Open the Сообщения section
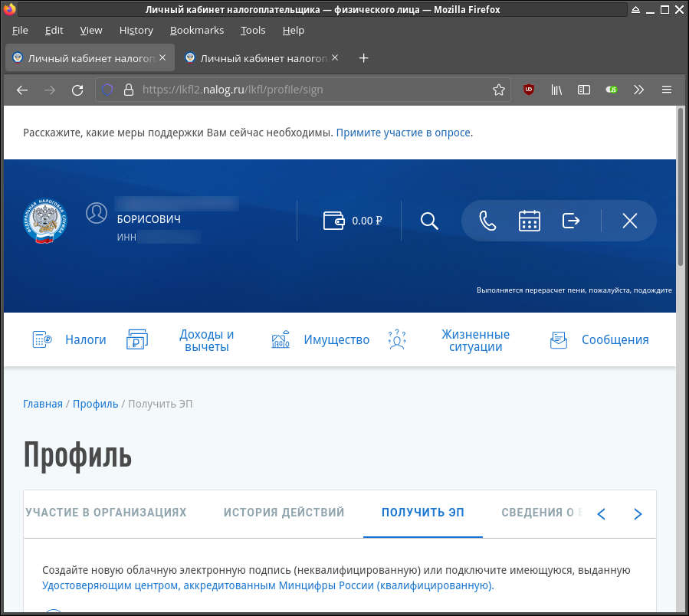 pos(615,339)
